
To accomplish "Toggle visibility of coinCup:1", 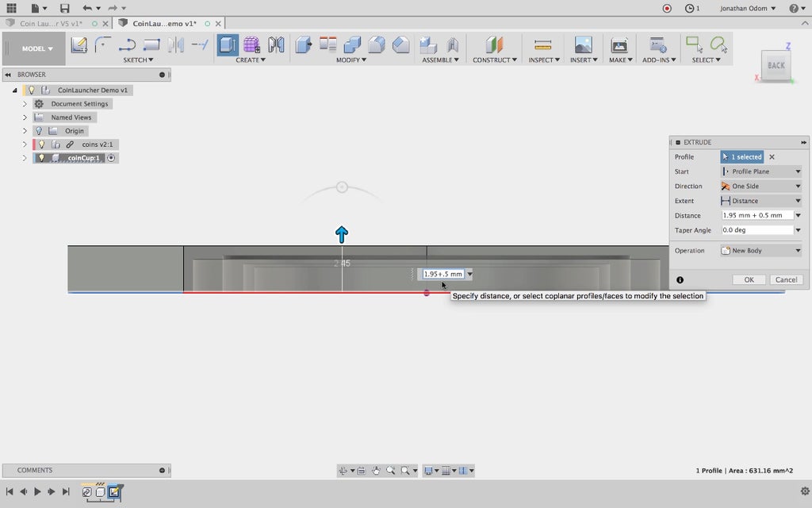I will [42, 158].
